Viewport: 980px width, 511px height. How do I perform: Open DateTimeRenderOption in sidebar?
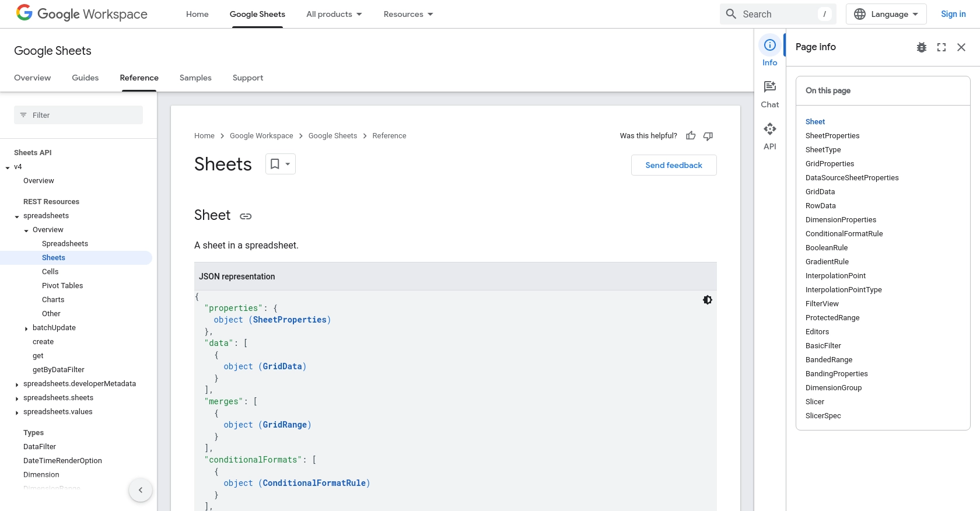(x=62, y=461)
